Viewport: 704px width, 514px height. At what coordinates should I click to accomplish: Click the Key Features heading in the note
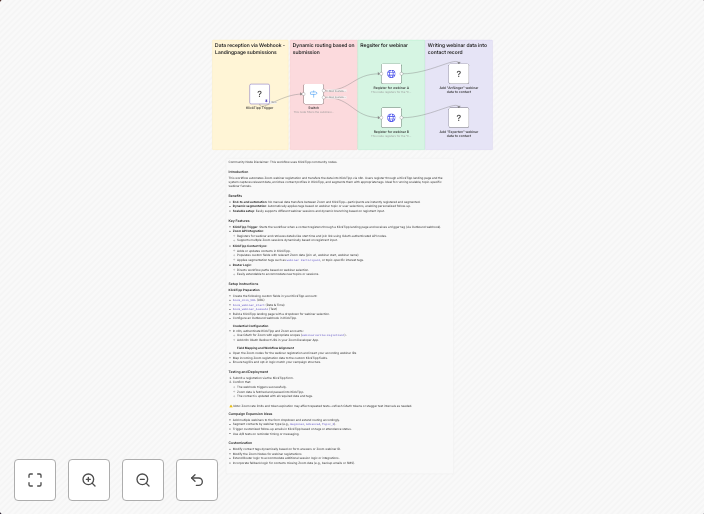pos(239,221)
